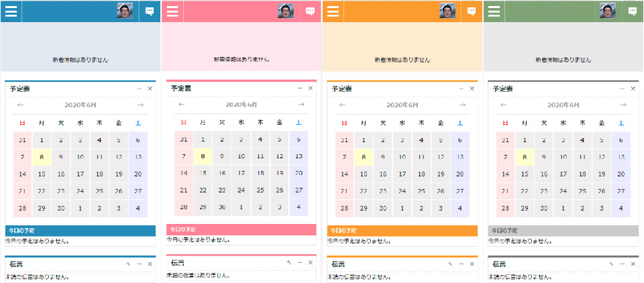Go to next month in blue calendar
Image resolution: width=644 pixels, height=283 pixels.
coord(140,105)
